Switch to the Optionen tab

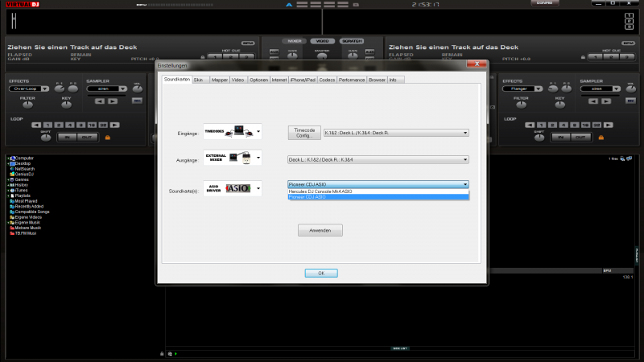(x=258, y=80)
